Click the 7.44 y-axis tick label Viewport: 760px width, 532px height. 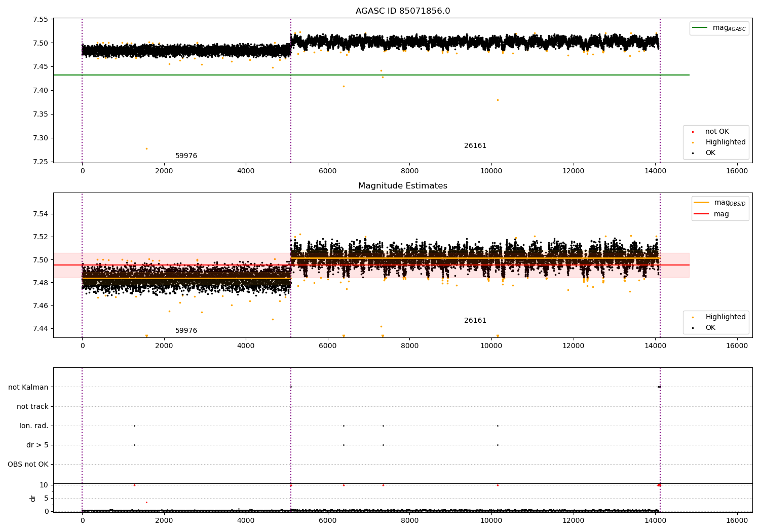point(41,329)
